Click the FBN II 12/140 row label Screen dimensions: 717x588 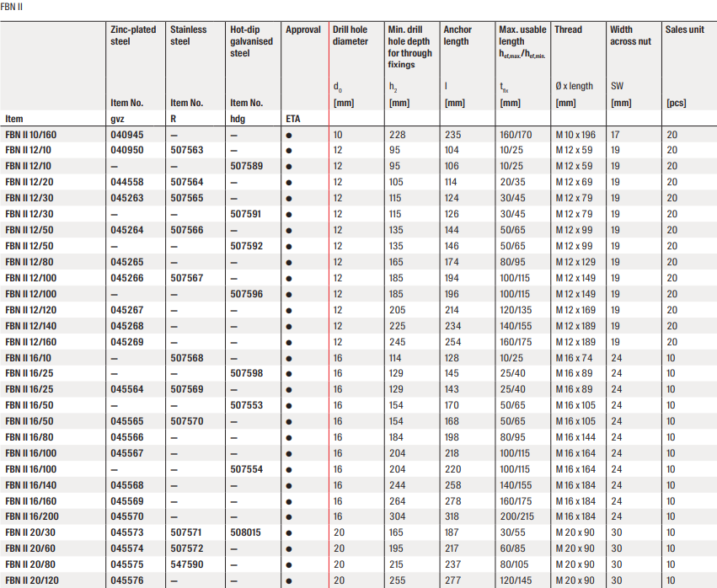[32, 326]
